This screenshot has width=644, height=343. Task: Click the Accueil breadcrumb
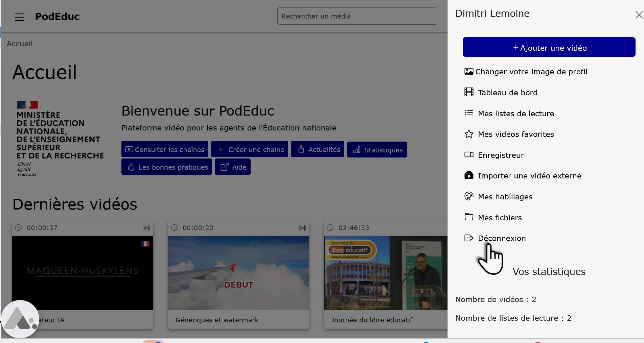coord(20,44)
